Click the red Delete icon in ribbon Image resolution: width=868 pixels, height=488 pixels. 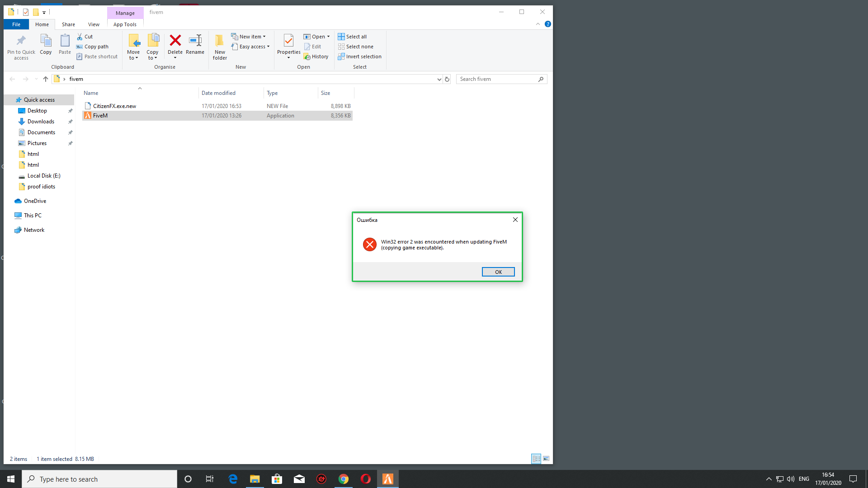175,41
